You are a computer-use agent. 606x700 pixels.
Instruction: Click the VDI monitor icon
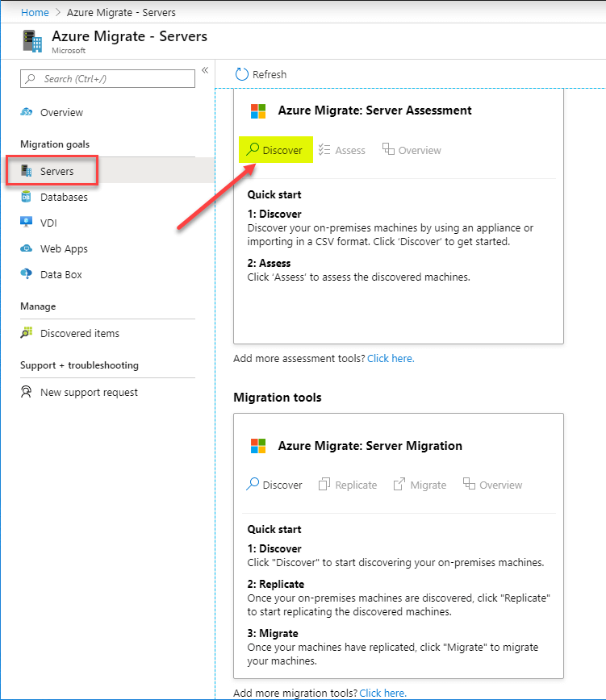[x=27, y=222]
